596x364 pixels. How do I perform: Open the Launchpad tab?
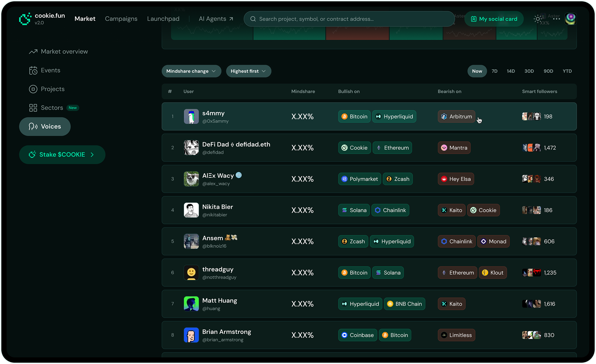coord(163,19)
